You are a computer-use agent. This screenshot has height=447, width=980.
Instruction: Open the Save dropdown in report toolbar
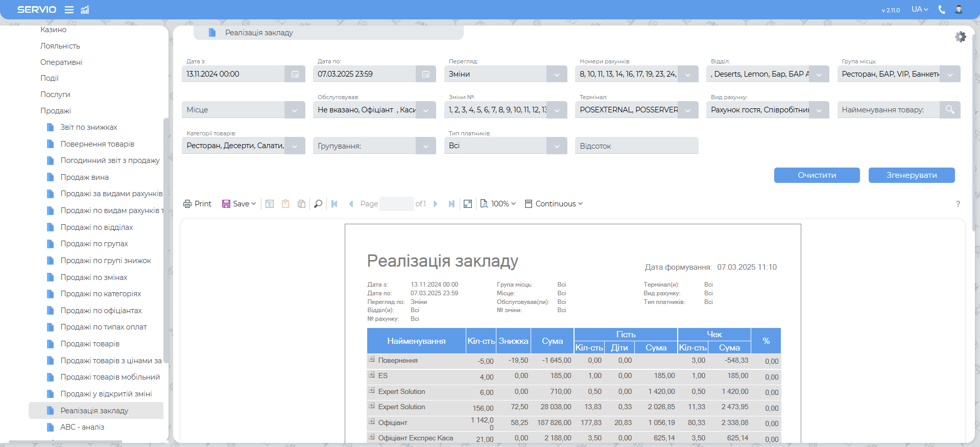[x=239, y=204]
